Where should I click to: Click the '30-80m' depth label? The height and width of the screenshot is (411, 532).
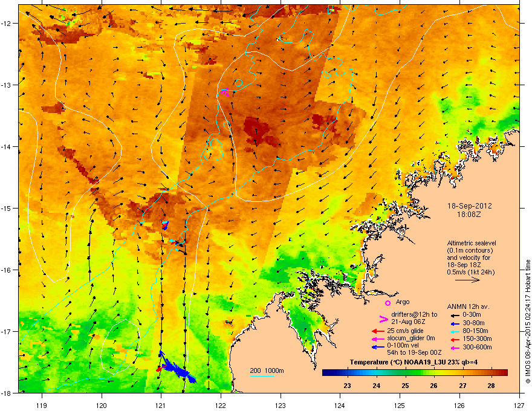473,323
